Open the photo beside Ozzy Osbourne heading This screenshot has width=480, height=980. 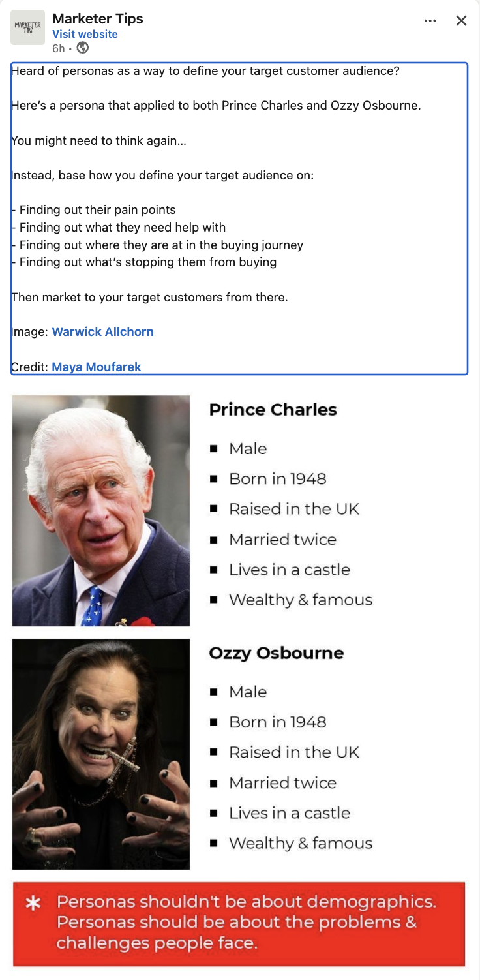101,754
